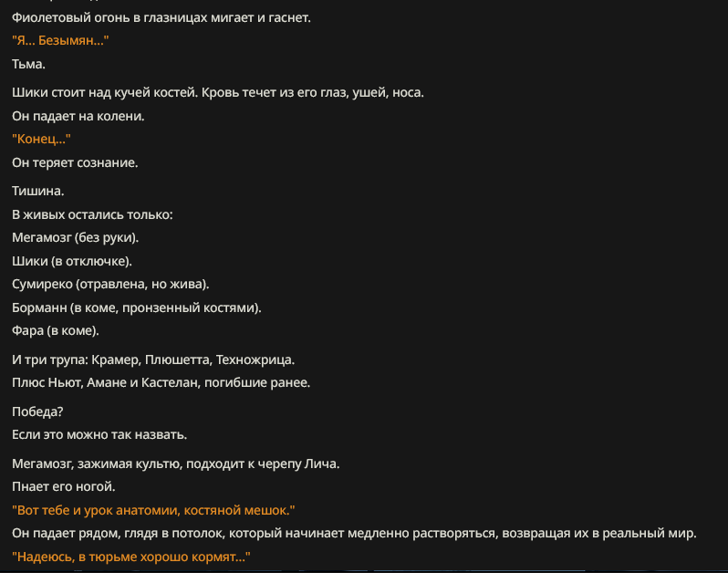Click the question "Победа?"
The width and height of the screenshot is (728, 573).
click(37, 412)
